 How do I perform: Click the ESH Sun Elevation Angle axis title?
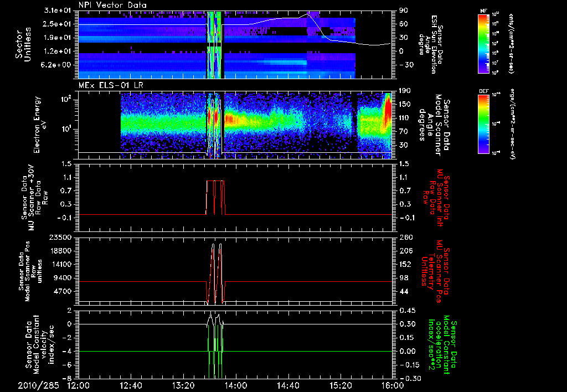(x=430, y=44)
